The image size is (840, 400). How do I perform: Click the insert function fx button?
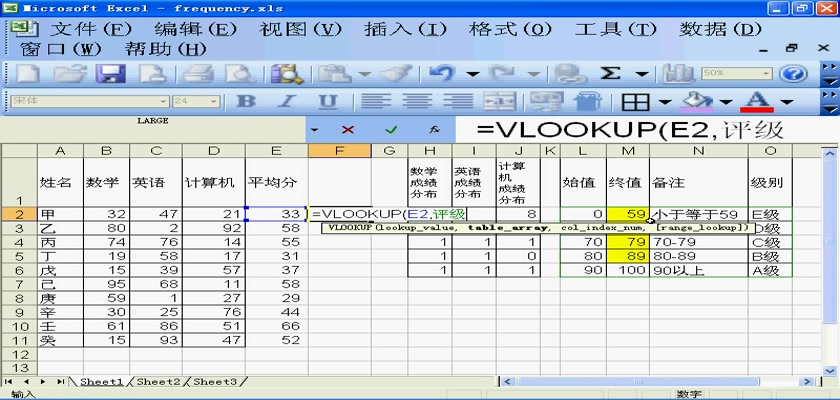click(x=434, y=130)
